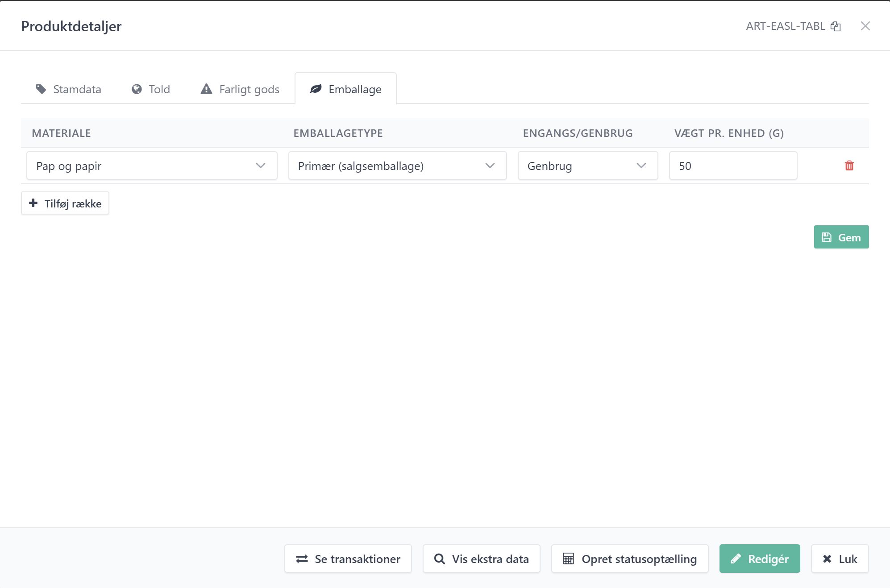Viewport: 890px width, 588px height.
Task: Click the ART-EASL-TABL product code text
Action: pyautogui.click(x=786, y=26)
